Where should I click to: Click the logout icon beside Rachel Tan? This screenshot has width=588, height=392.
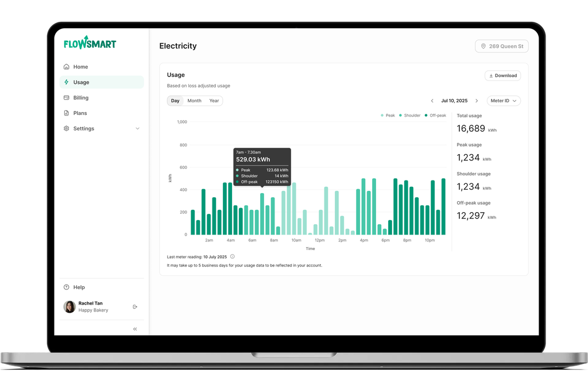click(135, 307)
